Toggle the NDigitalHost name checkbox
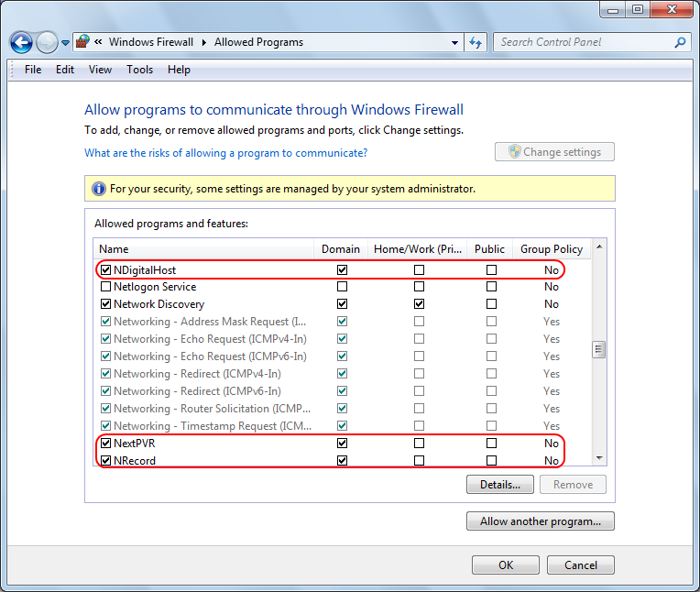The height and width of the screenshot is (592, 700). pyautogui.click(x=105, y=270)
